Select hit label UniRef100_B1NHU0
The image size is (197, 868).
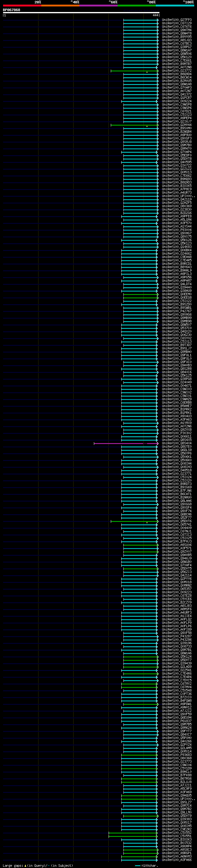pos(176,498)
